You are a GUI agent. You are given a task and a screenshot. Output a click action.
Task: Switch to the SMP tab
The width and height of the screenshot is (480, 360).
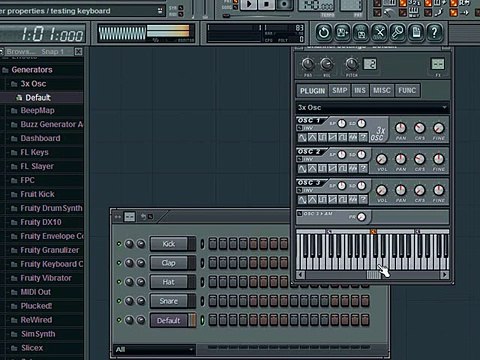coord(340,90)
